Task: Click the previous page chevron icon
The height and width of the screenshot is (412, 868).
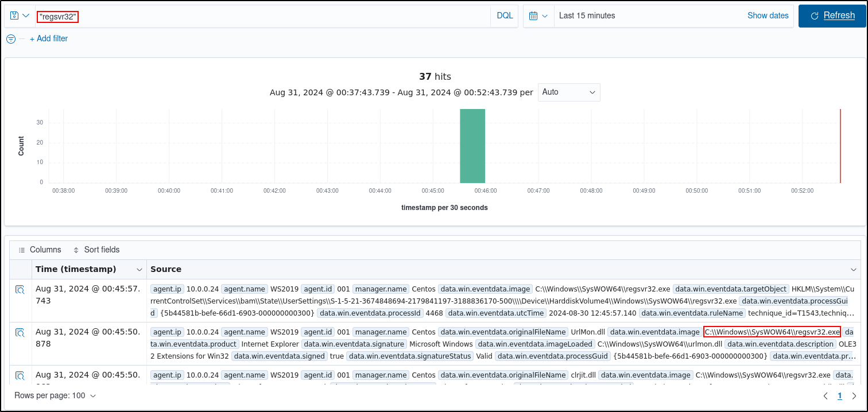Action: click(x=825, y=395)
